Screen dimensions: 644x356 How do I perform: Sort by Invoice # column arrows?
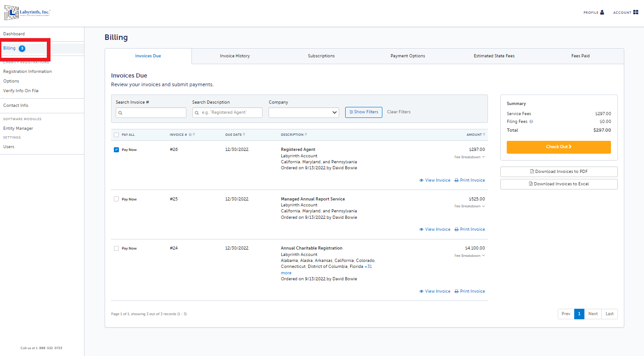[194, 134]
